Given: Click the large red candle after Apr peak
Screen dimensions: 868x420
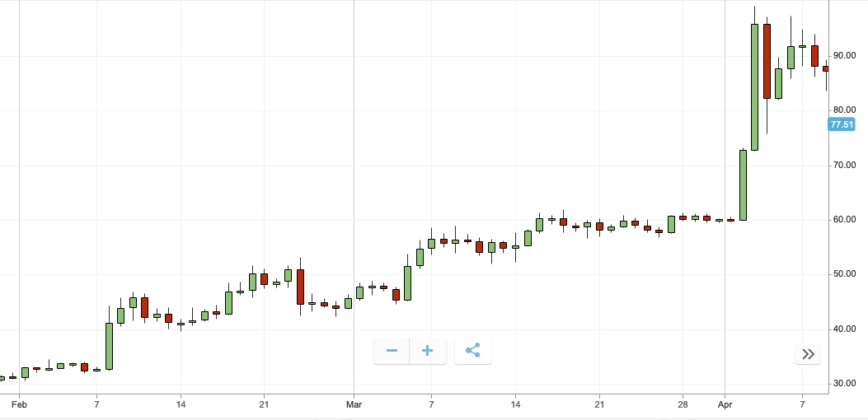Looking at the screenshot, I should [x=767, y=61].
